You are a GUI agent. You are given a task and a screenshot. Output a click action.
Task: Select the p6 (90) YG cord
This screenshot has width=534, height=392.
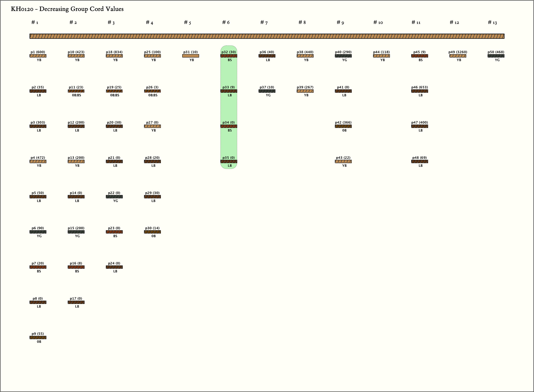(38, 232)
